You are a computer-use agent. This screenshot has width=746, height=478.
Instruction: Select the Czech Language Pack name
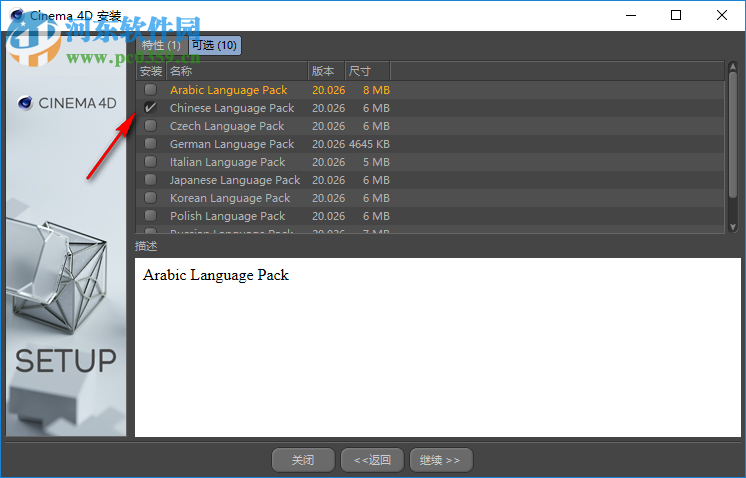pos(227,126)
